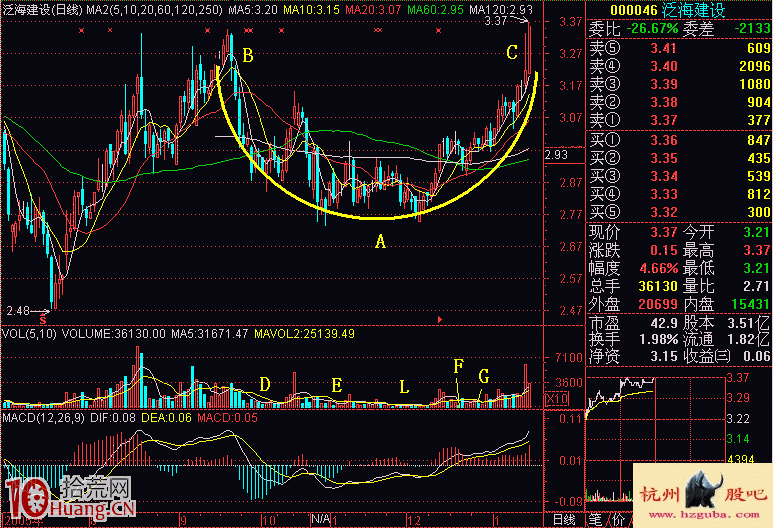The width and height of the screenshot is (773, 528).
Task: Select the month 9 mark on the time axis
Action: pos(183,520)
